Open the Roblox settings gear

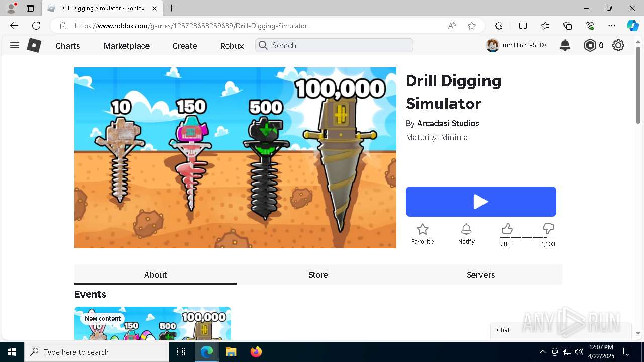[618, 45]
